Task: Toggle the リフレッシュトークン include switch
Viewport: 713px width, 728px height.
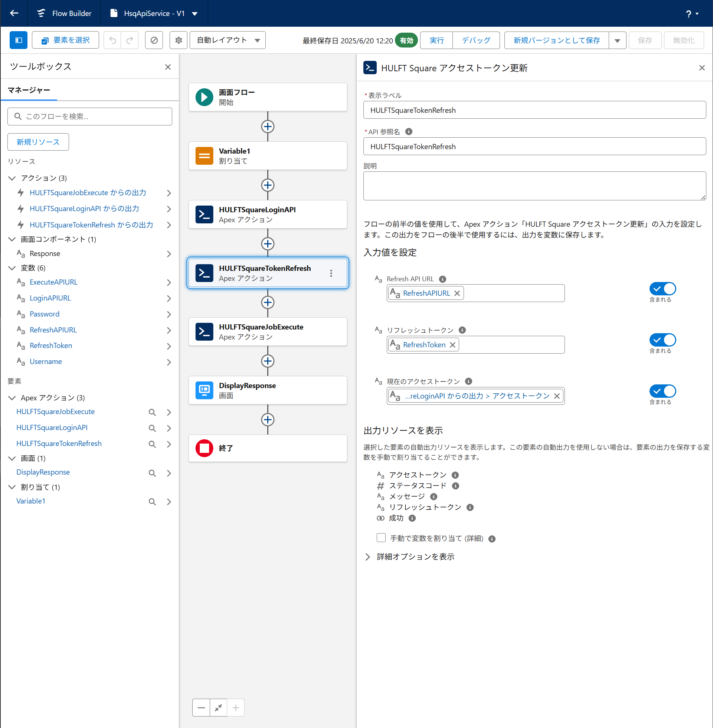Action: [x=662, y=340]
